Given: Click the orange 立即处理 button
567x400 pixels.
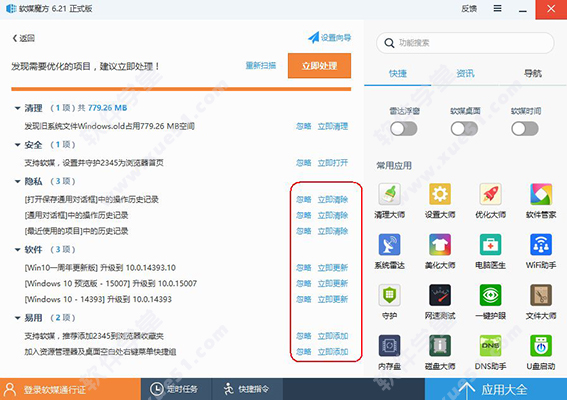Looking at the screenshot, I should [319, 65].
